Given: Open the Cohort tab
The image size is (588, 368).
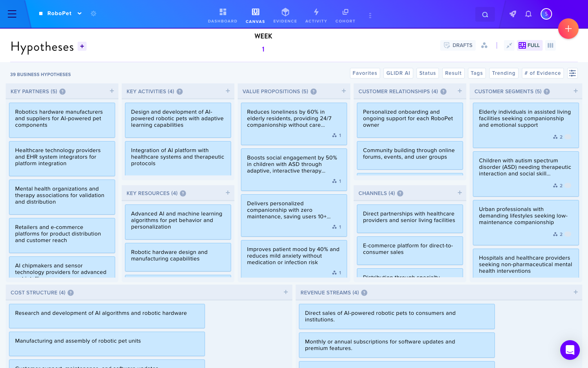Looking at the screenshot, I should (345, 16).
